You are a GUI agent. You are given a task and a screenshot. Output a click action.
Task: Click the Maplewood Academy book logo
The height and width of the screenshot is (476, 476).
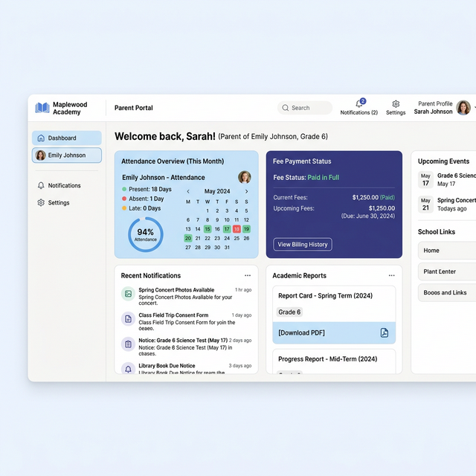pyautogui.click(x=42, y=108)
